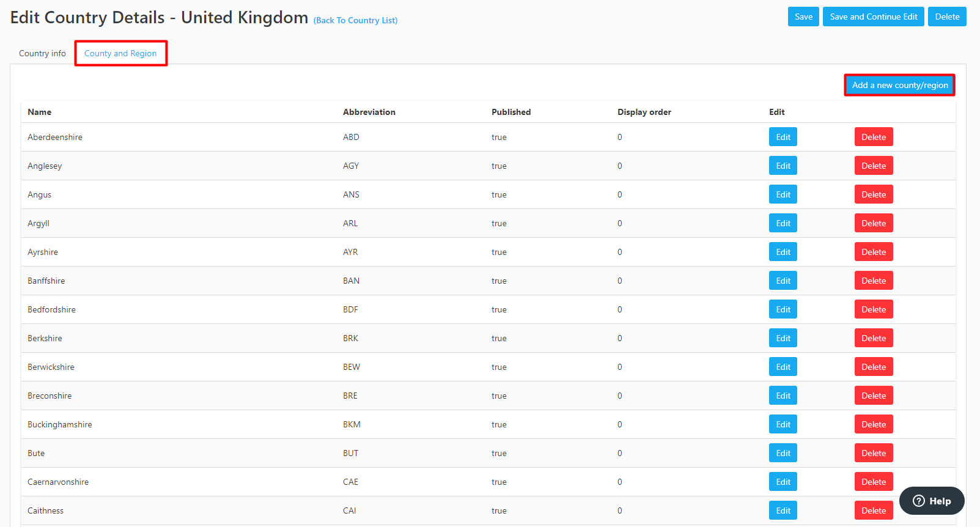Edit the Bedfordshire entry
The image size is (980, 527).
[x=783, y=309]
